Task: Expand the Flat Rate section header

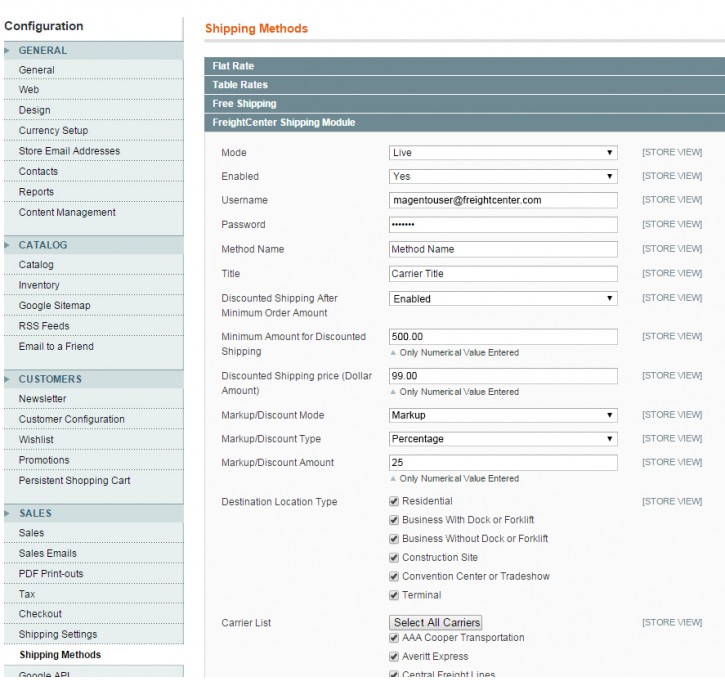Action: click(x=232, y=66)
